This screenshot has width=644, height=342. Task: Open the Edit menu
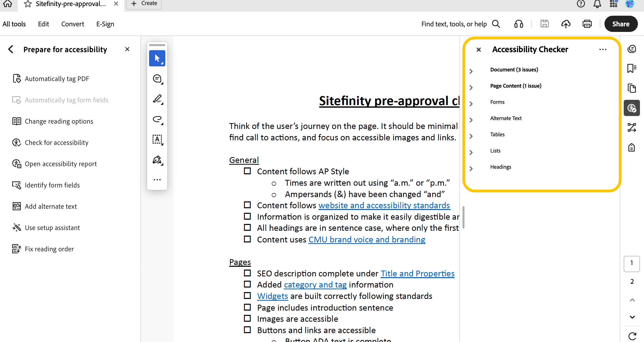click(x=43, y=24)
